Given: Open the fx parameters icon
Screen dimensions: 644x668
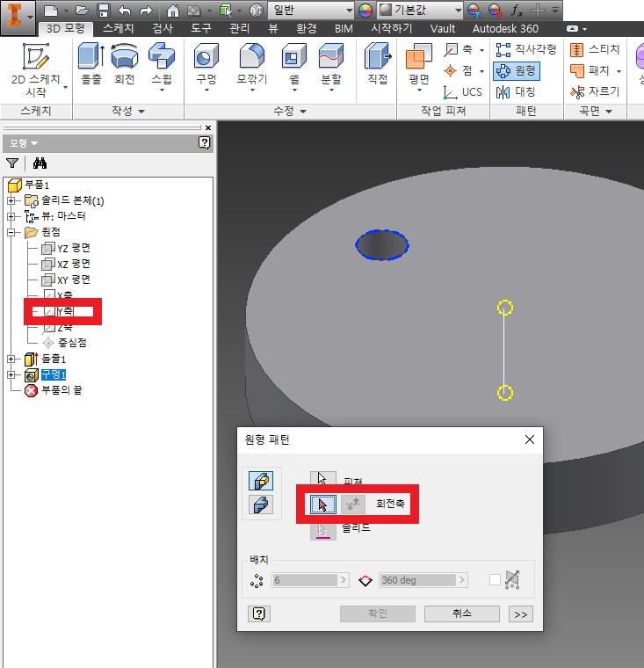Looking at the screenshot, I should pyautogui.click(x=517, y=10).
